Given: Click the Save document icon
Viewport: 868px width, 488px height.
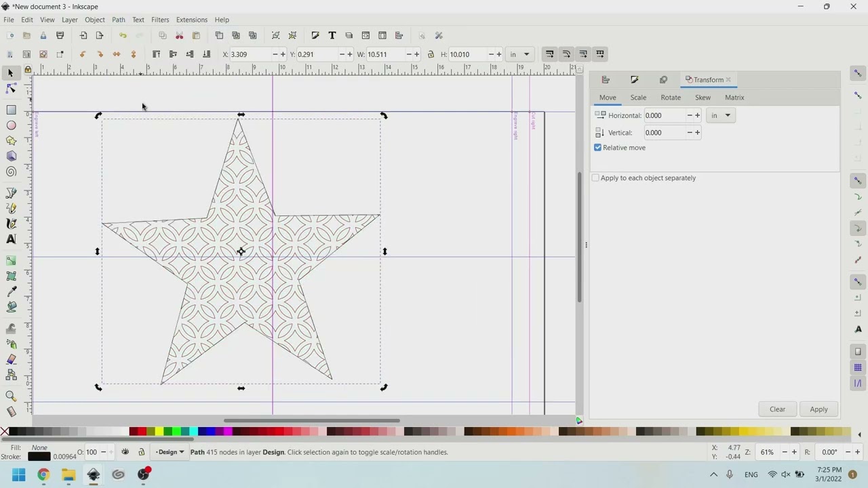Looking at the screenshot, I should pyautogui.click(x=43, y=35).
